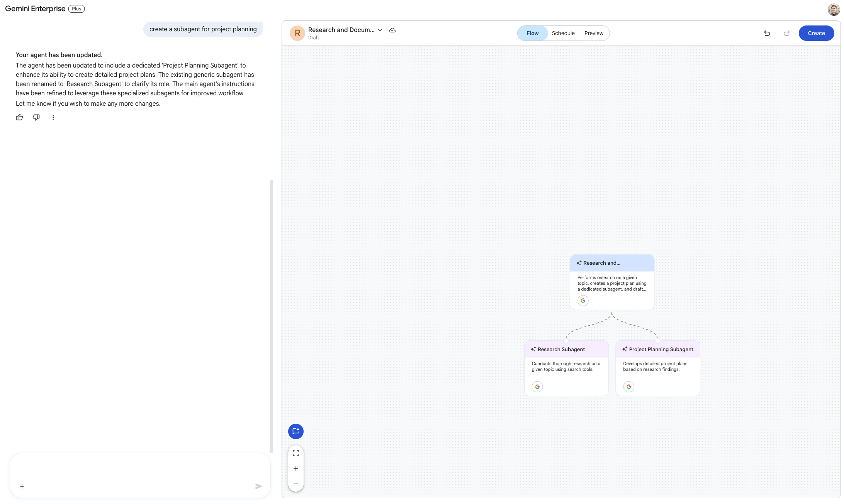Click the fit-to-screen canvas icon

[x=296, y=453]
